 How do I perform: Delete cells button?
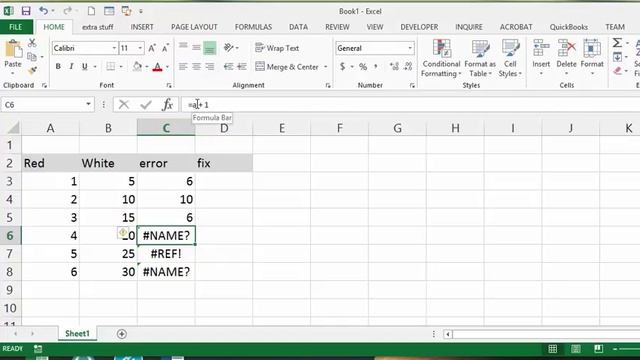coord(567,58)
